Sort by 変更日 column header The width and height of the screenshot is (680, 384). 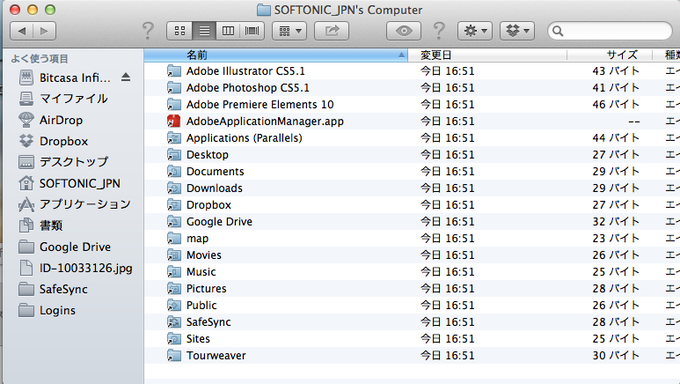(487, 55)
